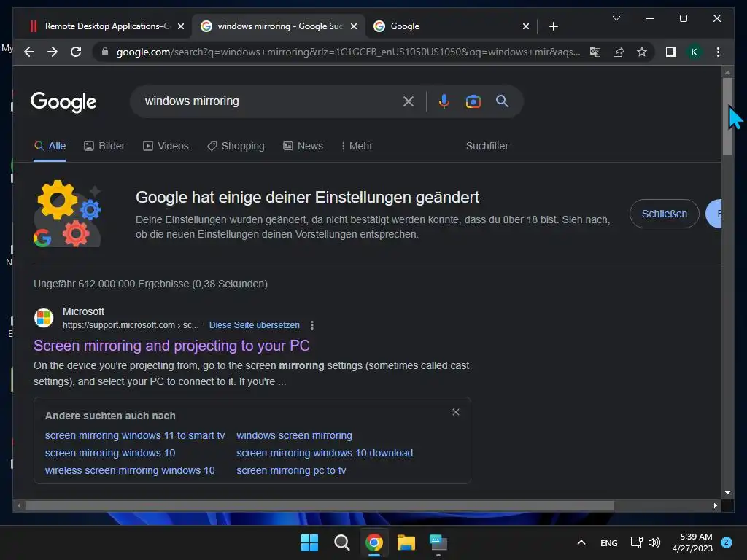Close the Google tab
747x560 pixels.
[525, 26]
